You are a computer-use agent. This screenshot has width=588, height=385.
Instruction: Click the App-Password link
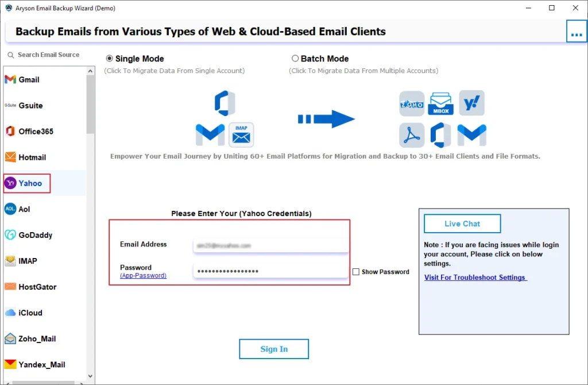click(x=143, y=275)
